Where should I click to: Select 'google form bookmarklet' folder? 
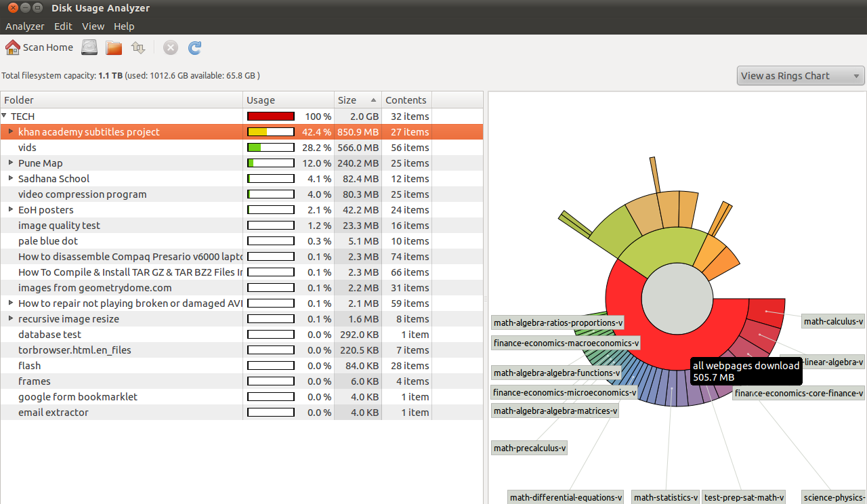pos(242,397)
